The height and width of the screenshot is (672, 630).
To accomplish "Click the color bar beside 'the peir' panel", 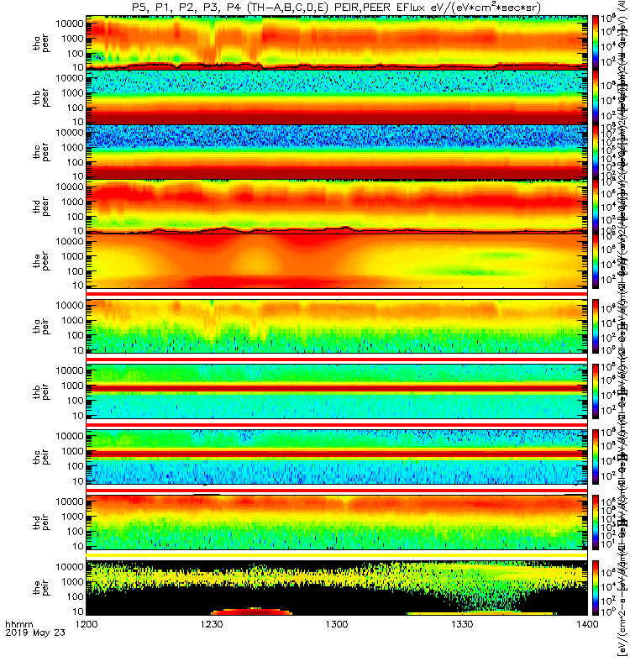I will 596,588.
